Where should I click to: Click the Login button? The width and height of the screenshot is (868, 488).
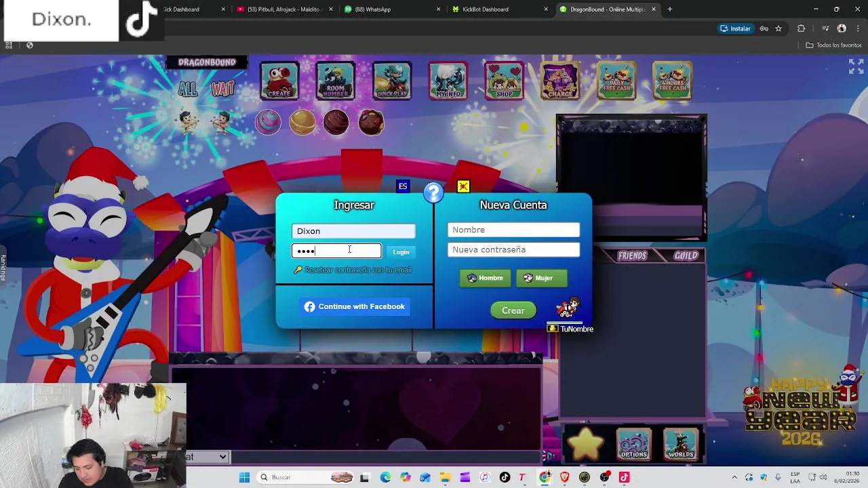[x=401, y=251]
